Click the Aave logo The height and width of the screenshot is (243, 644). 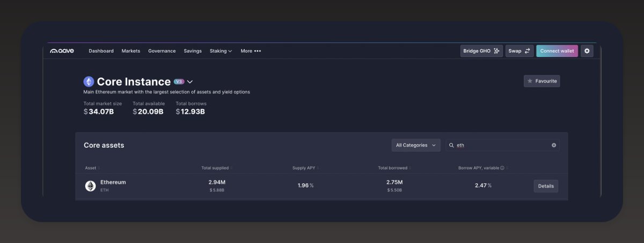(x=62, y=51)
